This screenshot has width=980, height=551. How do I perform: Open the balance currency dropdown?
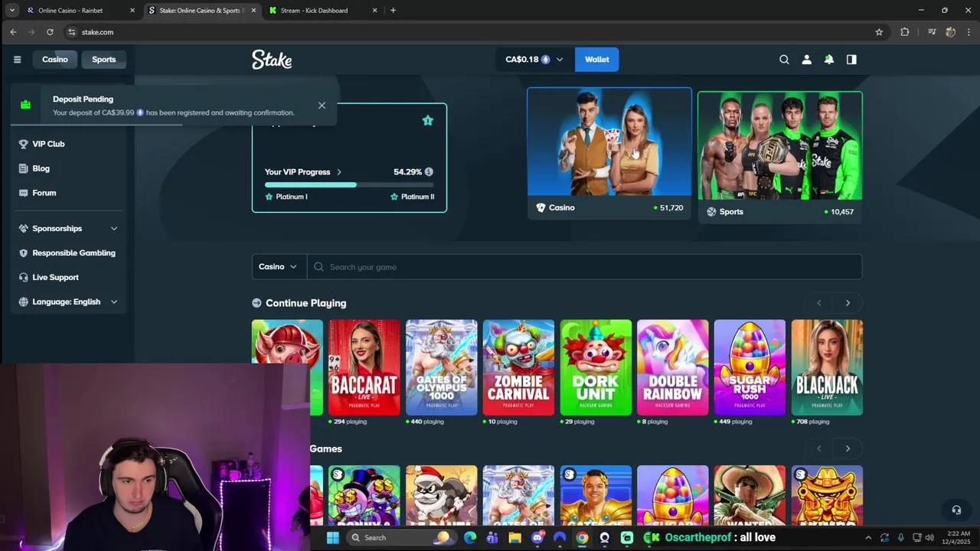[x=534, y=59]
